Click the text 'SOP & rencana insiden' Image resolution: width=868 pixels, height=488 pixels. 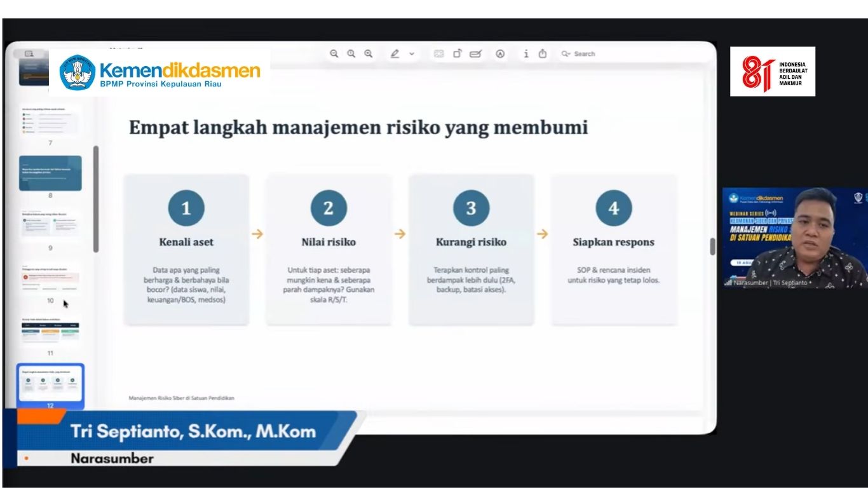click(x=613, y=270)
